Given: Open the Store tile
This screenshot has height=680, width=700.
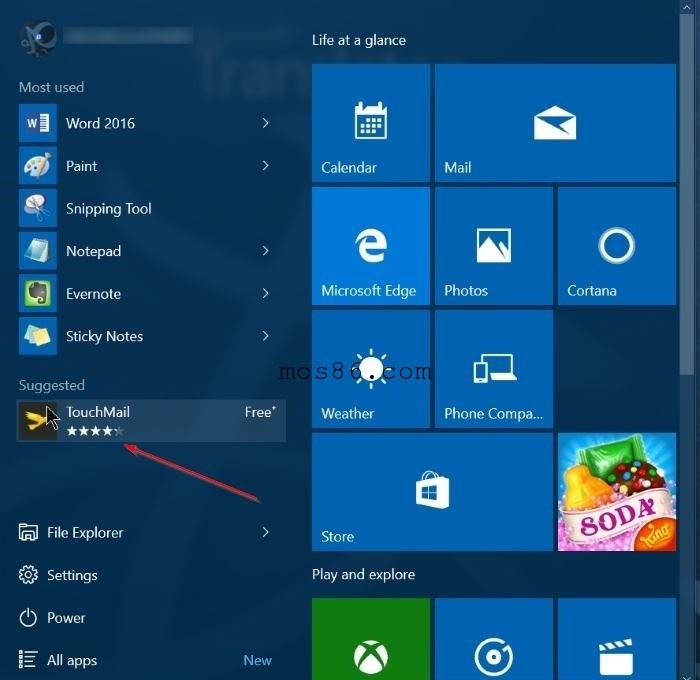Looking at the screenshot, I should pos(432,492).
